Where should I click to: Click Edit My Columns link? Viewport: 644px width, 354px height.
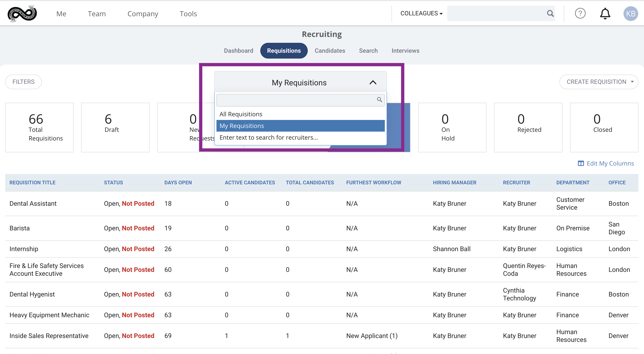pyautogui.click(x=610, y=163)
